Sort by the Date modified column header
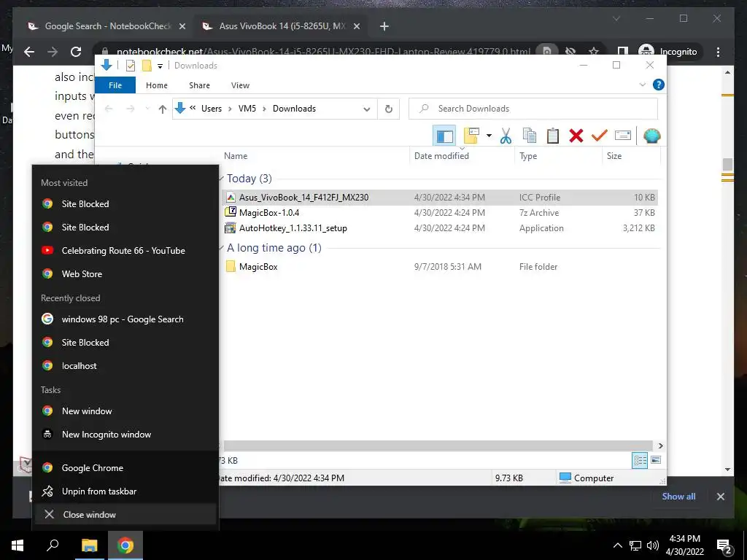 [462, 156]
